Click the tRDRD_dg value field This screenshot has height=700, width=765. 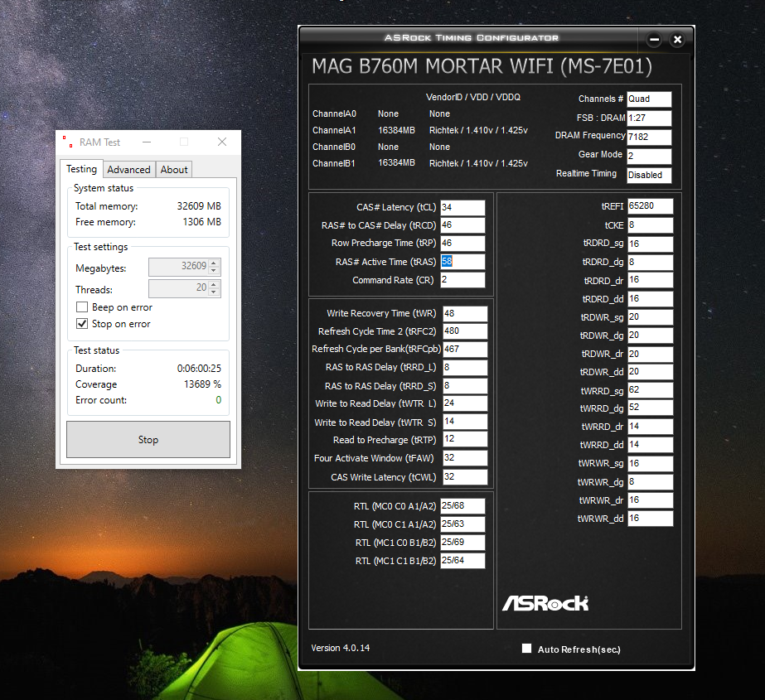tap(650, 263)
